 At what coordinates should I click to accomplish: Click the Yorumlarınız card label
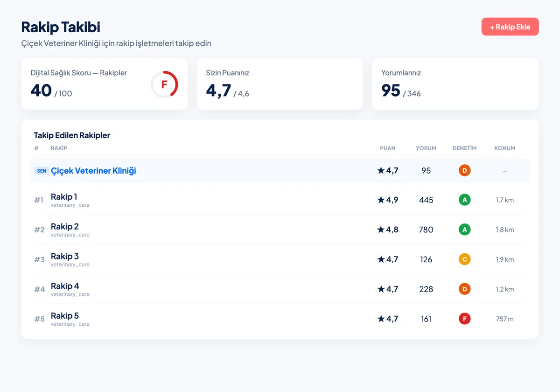pyautogui.click(x=401, y=73)
